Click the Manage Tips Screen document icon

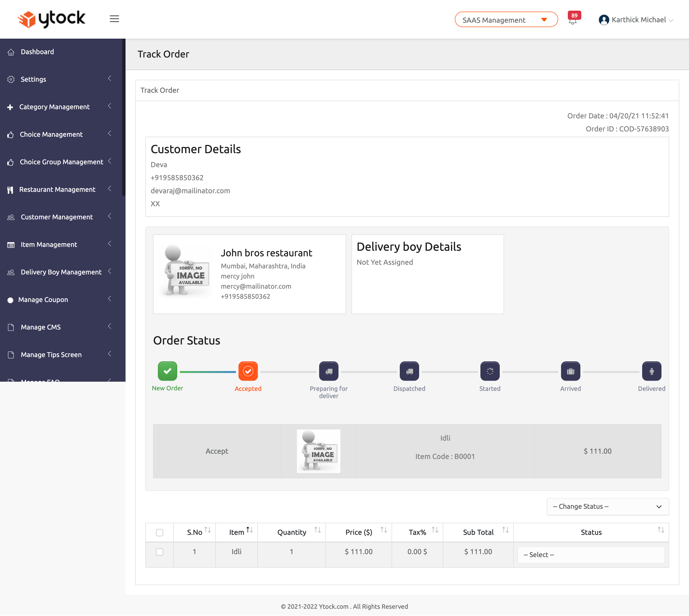(x=11, y=355)
